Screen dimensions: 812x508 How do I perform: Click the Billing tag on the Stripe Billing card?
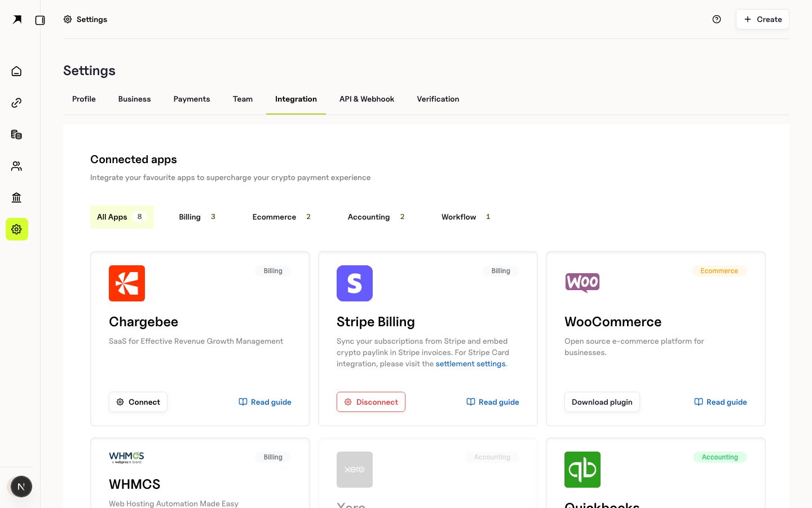tap(501, 271)
